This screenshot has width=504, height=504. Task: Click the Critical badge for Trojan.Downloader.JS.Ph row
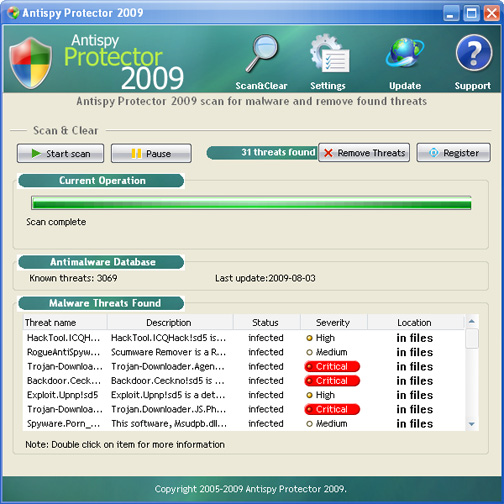(332, 409)
